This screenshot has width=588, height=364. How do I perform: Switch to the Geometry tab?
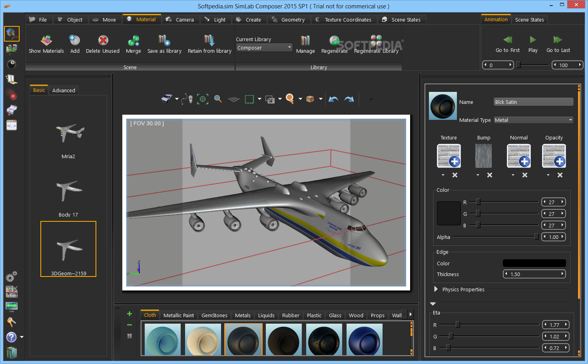[x=288, y=20]
